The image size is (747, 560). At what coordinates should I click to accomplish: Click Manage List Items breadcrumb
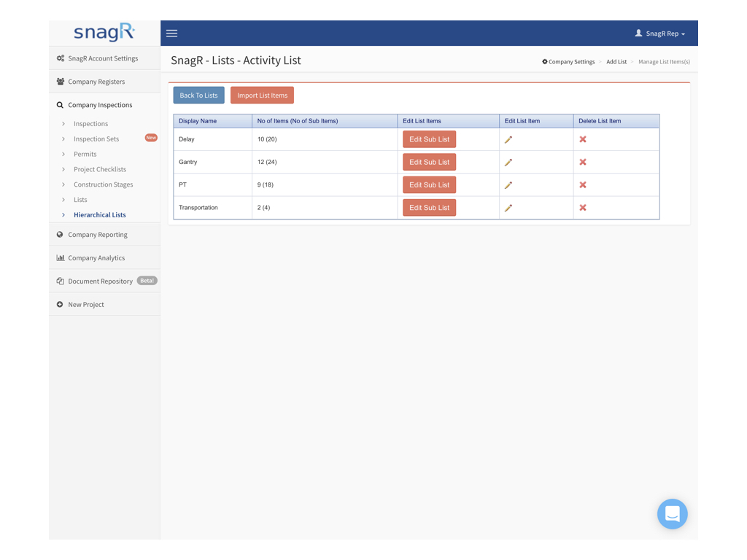(x=664, y=62)
